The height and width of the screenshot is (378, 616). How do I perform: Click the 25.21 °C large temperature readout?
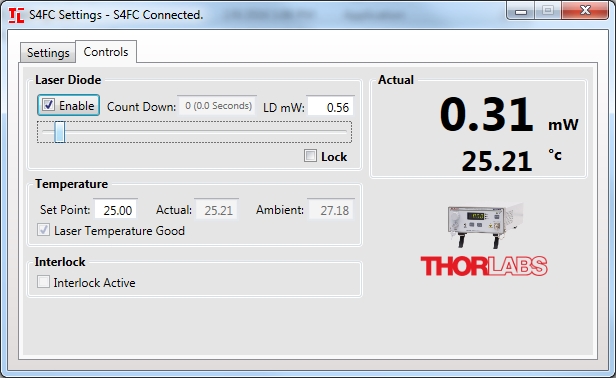pos(512,160)
